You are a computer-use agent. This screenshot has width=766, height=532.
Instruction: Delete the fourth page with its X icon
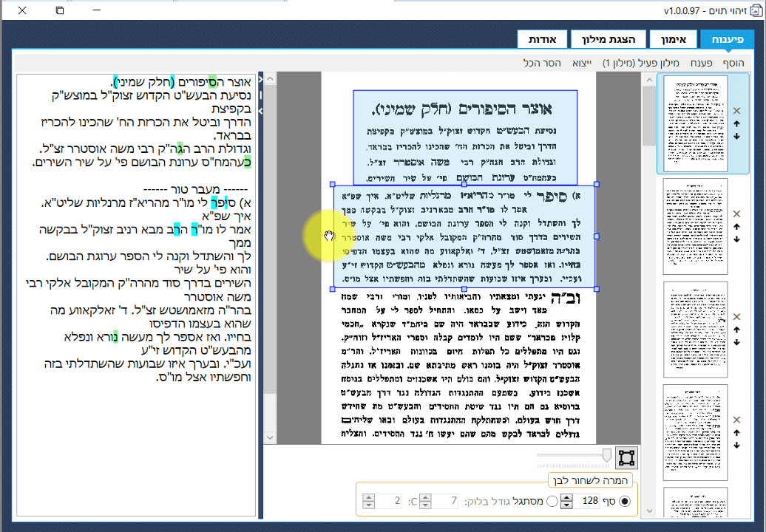coord(738,418)
